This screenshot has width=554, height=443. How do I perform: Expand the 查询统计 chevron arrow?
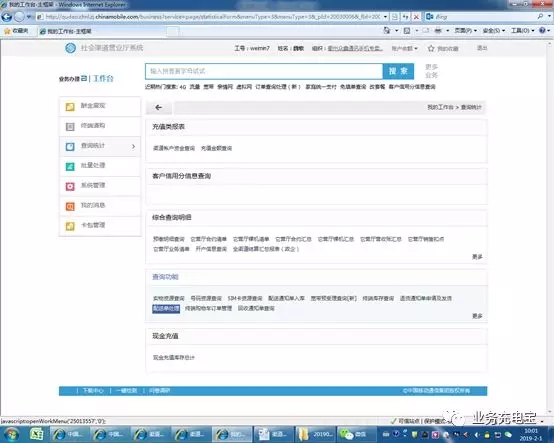click(134, 146)
